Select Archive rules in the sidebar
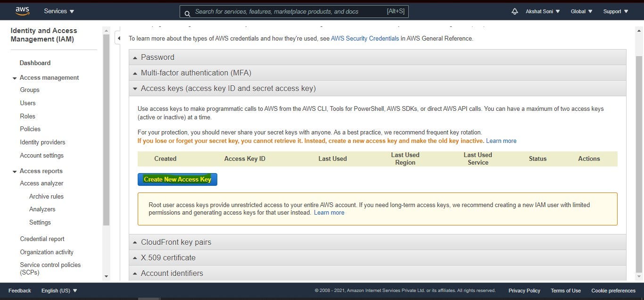644x300 pixels. pos(46,196)
